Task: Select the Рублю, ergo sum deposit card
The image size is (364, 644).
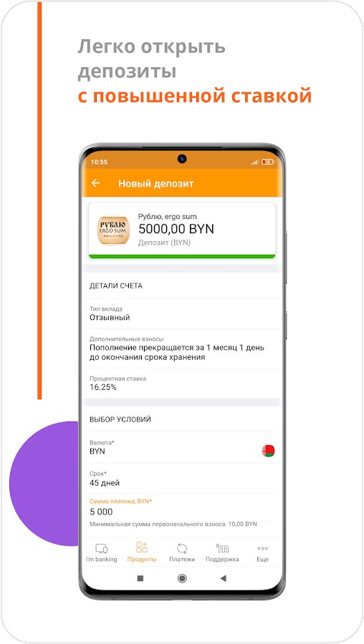Action: point(182,230)
